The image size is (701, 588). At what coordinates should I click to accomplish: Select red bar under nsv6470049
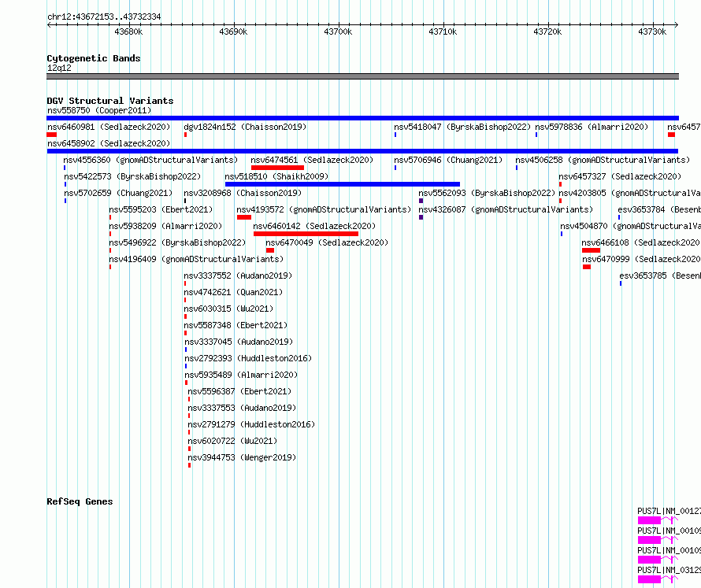click(270, 250)
